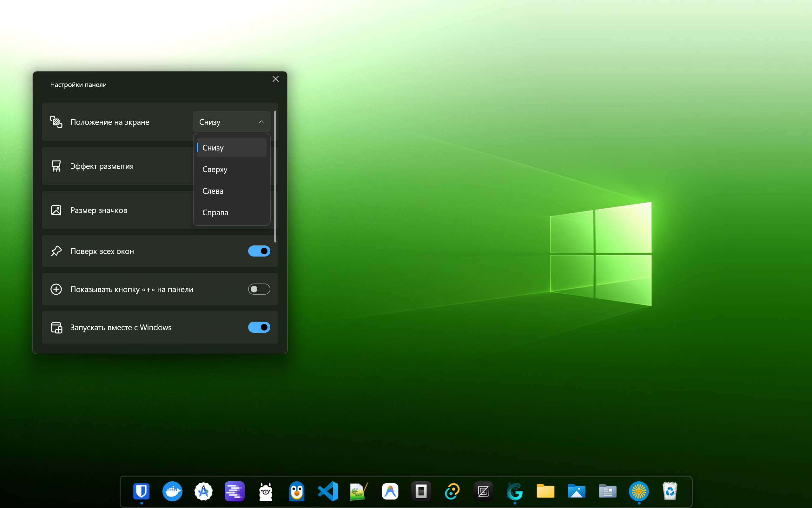Launch the Ollama llama icon
Screen dimensions: 812x508
266,491
